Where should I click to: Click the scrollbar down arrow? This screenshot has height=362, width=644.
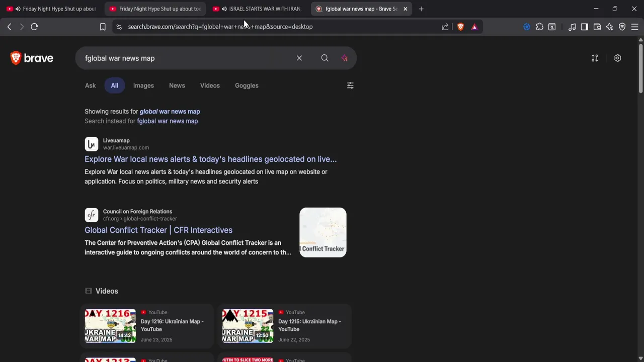click(x=640, y=358)
